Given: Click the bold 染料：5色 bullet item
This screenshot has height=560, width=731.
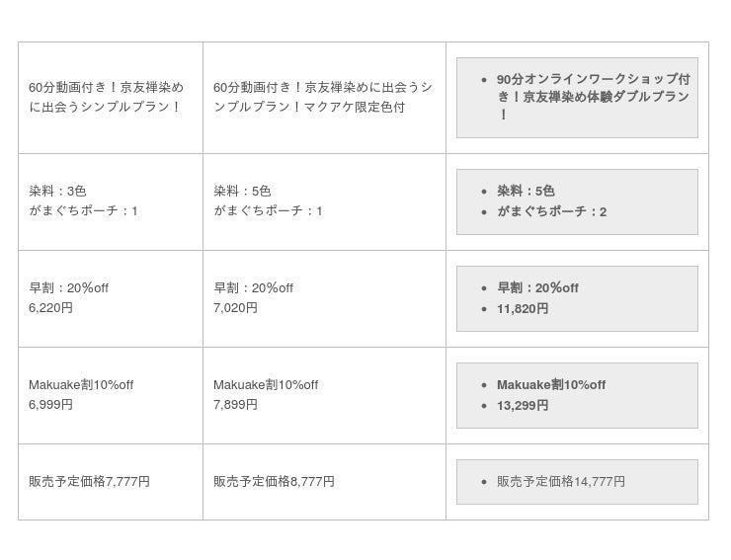Looking at the screenshot, I should tap(526, 191).
